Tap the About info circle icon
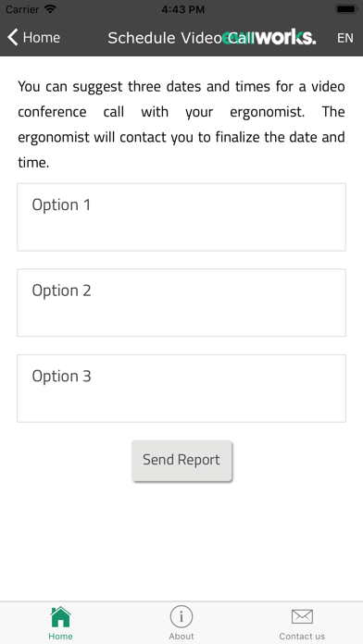Screen dimensions: 363x644 click(x=181, y=616)
